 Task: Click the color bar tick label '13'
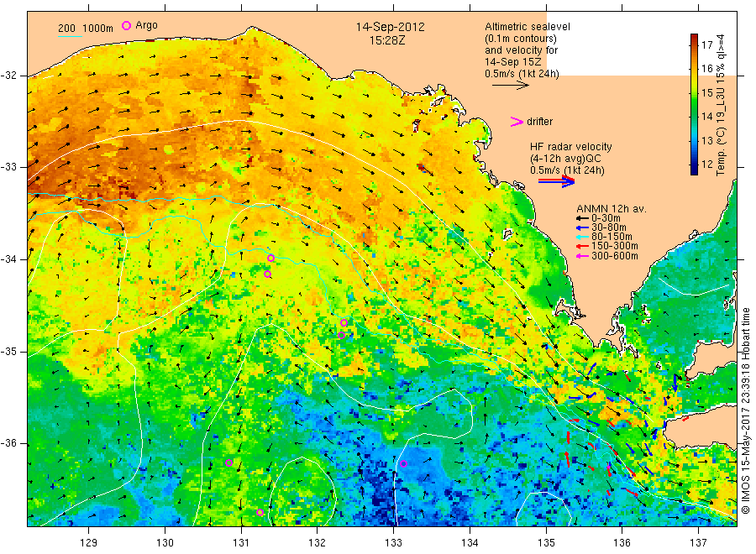(707, 141)
